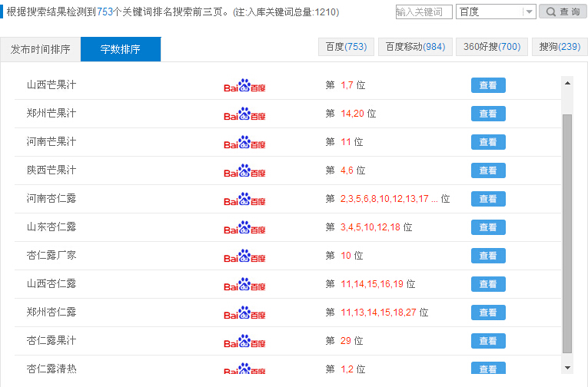Click ranking value 3,4,5,10,12,18
588x387 pixels.
pos(370,227)
